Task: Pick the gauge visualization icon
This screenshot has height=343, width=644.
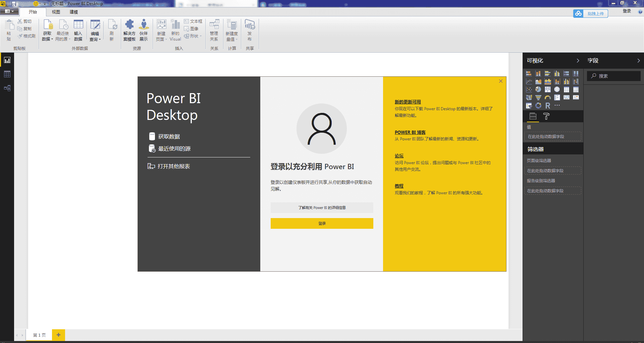Action: tap(547, 97)
